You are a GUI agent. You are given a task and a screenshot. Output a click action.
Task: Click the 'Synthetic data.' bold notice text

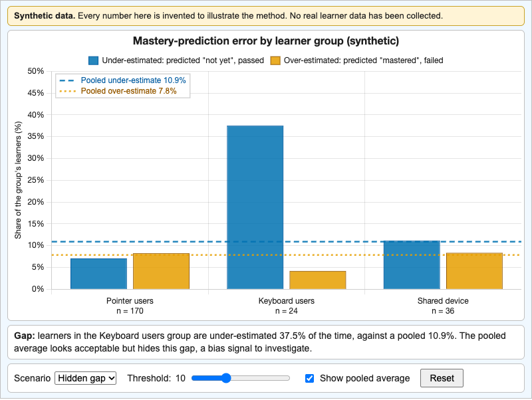[x=45, y=16]
